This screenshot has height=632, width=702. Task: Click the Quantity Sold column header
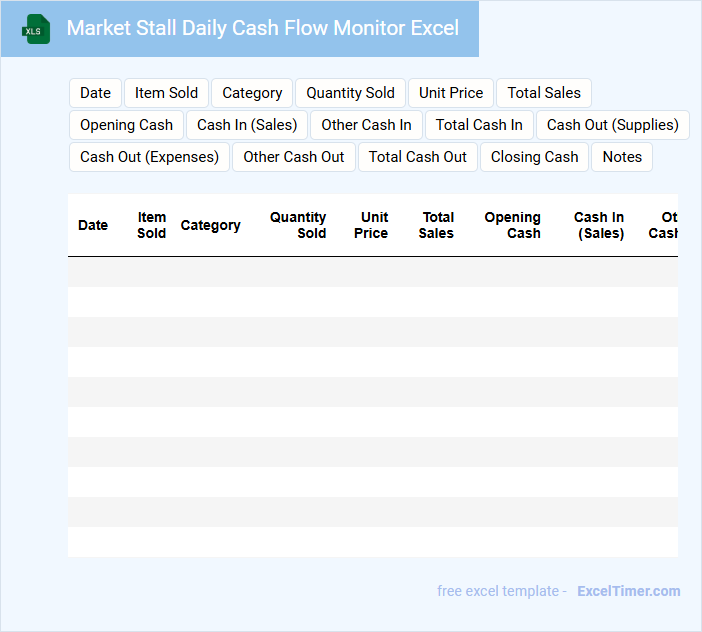(298, 225)
